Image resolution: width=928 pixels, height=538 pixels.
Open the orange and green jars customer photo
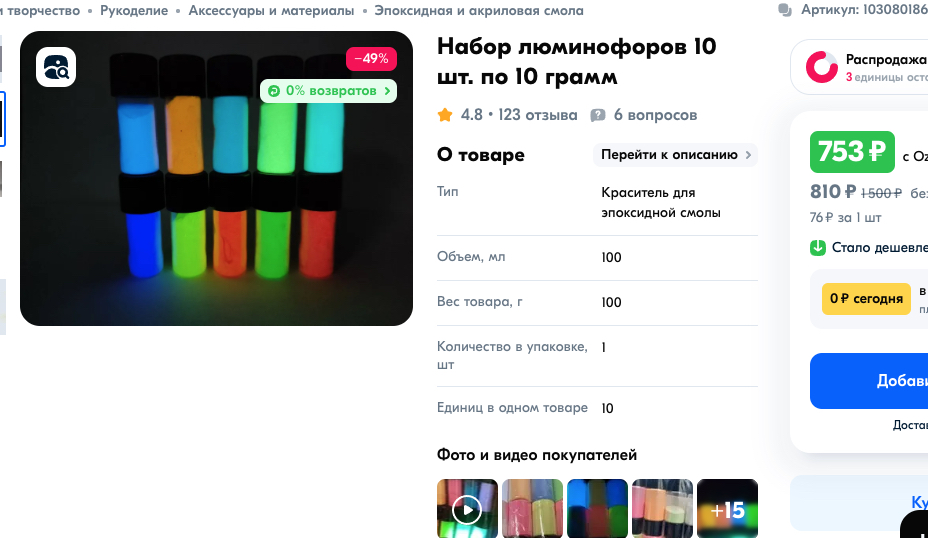662,508
